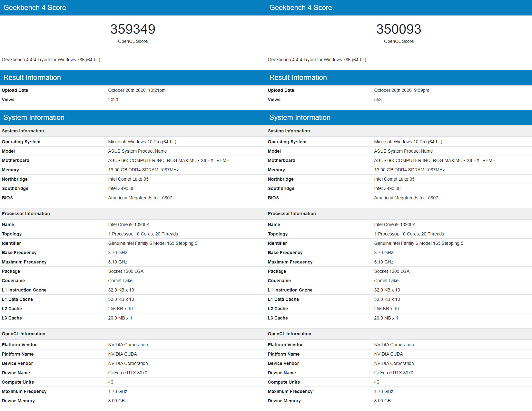Click upload date 'October 20th 2020, 9:59pm'
The width and height of the screenshot is (532, 411).
point(401,90)
